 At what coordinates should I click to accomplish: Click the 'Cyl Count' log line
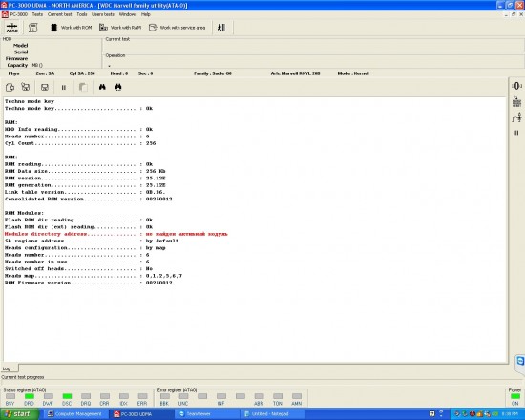point(80,143)
